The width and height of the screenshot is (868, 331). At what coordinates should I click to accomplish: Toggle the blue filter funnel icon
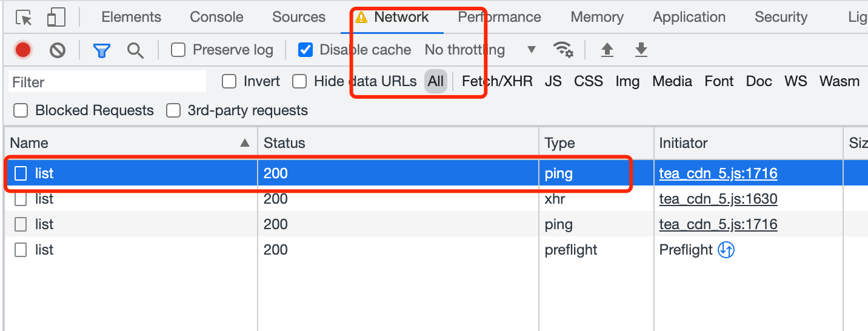[x=101, y=50]
